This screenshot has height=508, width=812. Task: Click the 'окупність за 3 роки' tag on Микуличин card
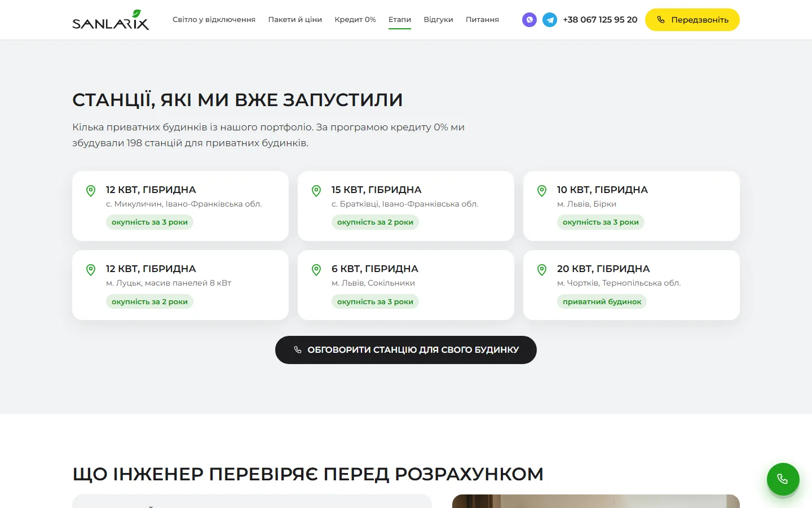click(x=149, y=222)
